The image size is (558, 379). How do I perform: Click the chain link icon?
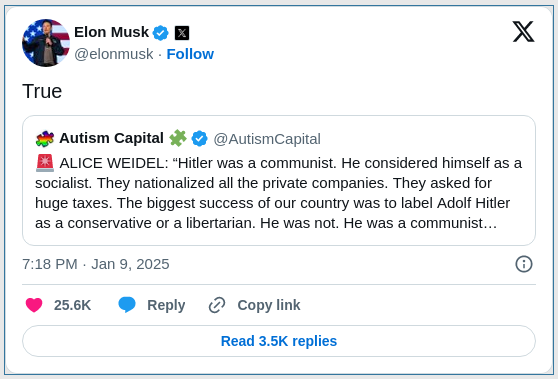point(217,305)
